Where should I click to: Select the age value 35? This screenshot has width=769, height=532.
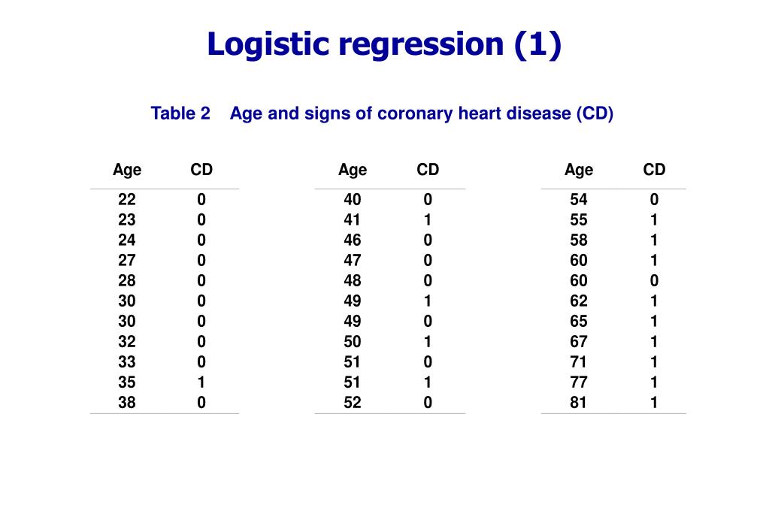[x=127, y=382]
